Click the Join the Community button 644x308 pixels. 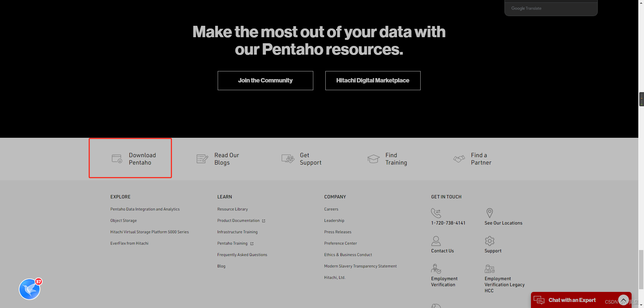pos(265,80)
